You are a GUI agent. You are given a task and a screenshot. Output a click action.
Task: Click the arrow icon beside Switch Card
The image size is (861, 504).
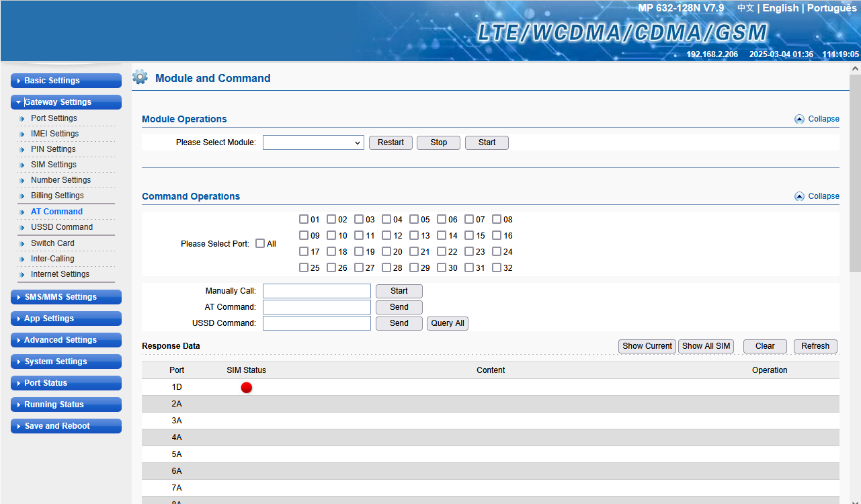(22, 244)
